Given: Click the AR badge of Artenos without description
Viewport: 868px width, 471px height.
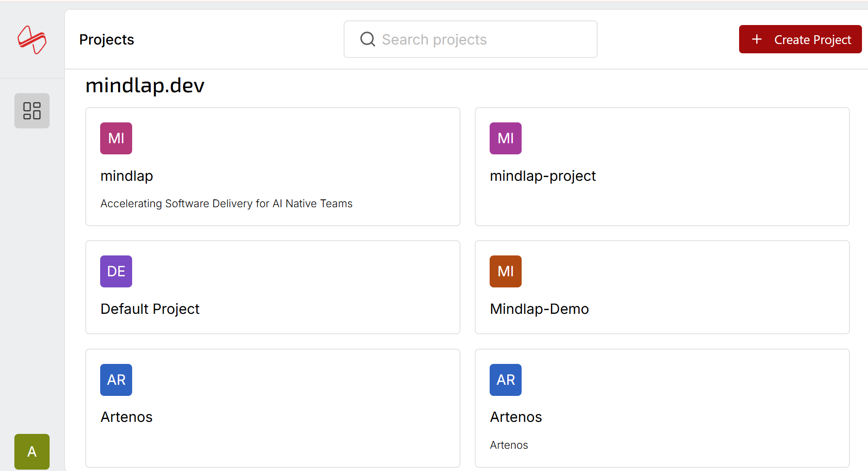Looking at the screenshot, I should coord(116,380).
